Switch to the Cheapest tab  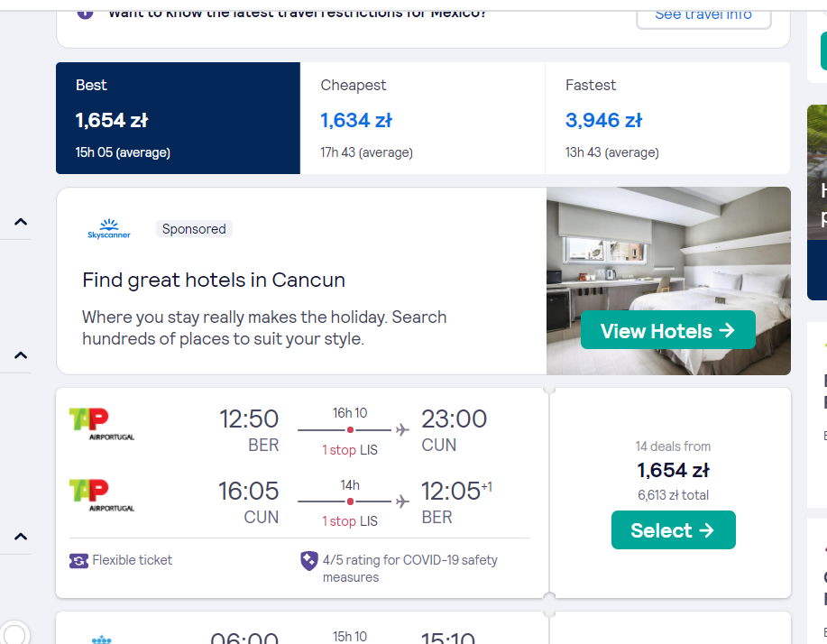tap(422, 118)
